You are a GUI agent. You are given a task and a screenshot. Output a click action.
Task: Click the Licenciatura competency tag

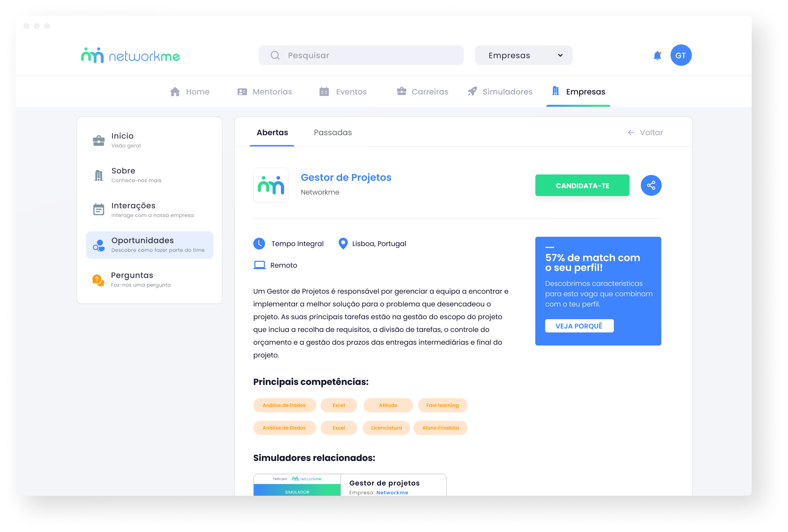point(386,428)
